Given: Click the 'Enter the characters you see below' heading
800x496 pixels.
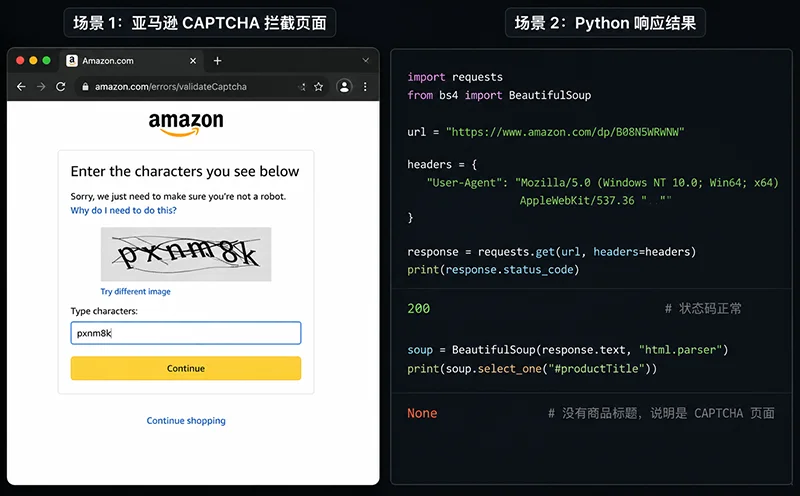Looking at the screenshot, I should [x=185, y=171].
